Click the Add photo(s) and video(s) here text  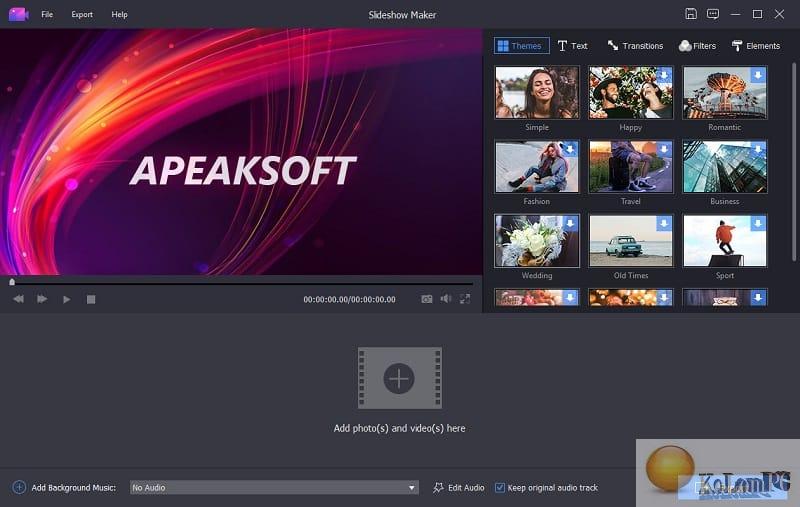tap(399, 428)
